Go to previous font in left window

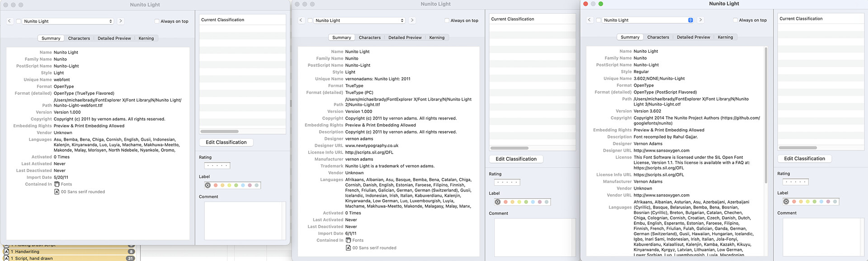pos(9,21)
